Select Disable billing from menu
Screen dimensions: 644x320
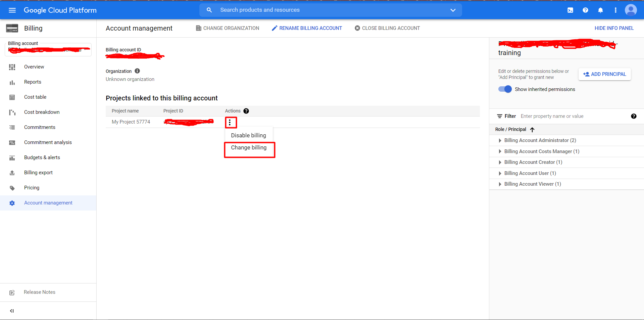click(x=248, y=135)
